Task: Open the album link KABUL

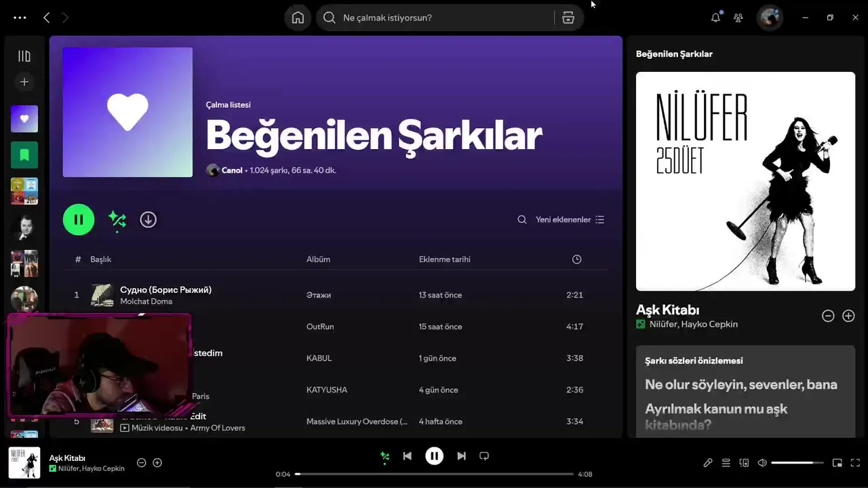Action: click(x=319, y=358)
